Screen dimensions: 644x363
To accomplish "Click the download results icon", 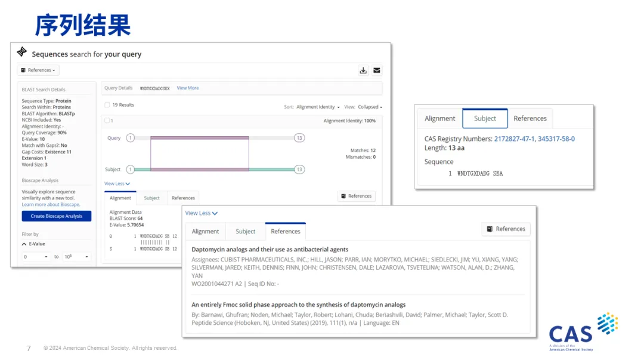I will pyautogui.click(x=363, y=70).
